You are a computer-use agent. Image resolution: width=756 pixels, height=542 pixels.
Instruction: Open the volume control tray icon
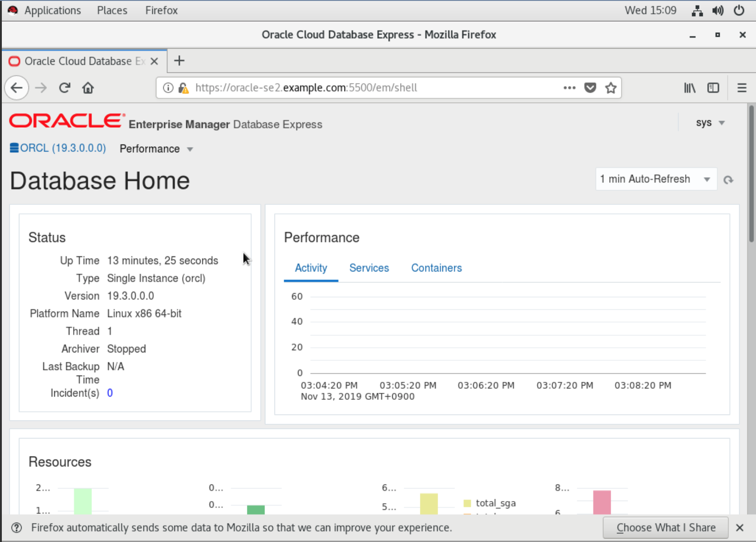click(718, 11)
